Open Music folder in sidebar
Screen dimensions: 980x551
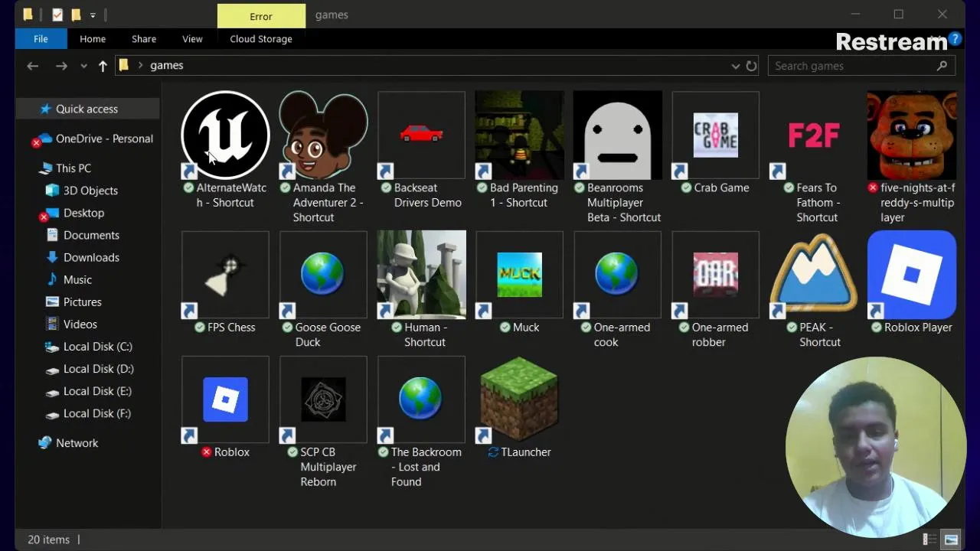pos(77,279)
